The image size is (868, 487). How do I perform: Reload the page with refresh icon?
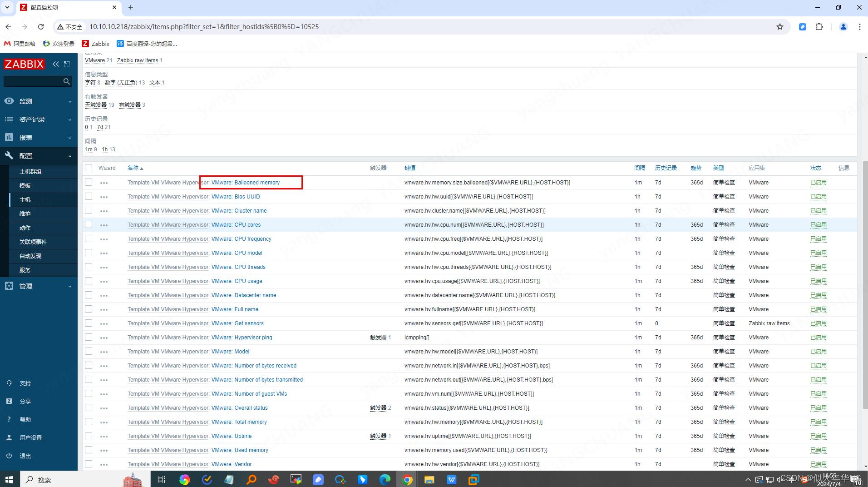[x=41, y=27]
